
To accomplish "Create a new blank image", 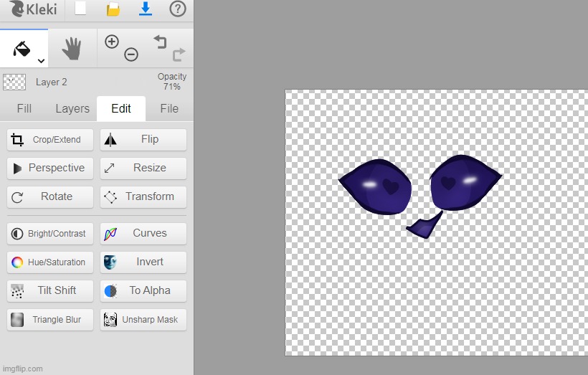I will pos(81,9).
